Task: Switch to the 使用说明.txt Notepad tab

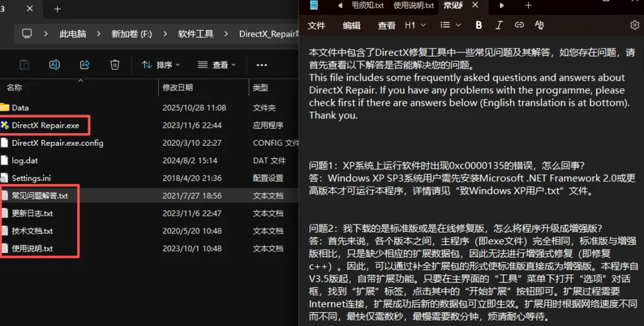Action: click(414, 5)
